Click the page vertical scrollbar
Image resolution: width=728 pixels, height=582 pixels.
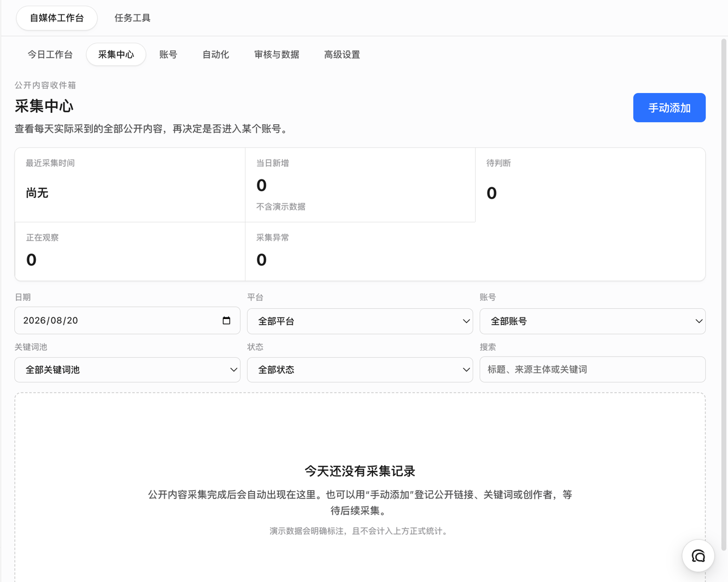click(x=724, y=295)
